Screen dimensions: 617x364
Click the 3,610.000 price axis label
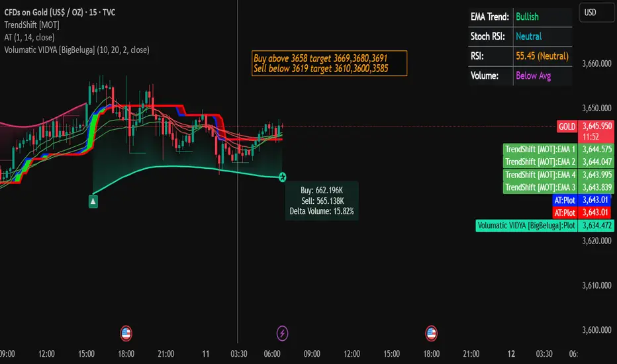click(x=597, y=285)
